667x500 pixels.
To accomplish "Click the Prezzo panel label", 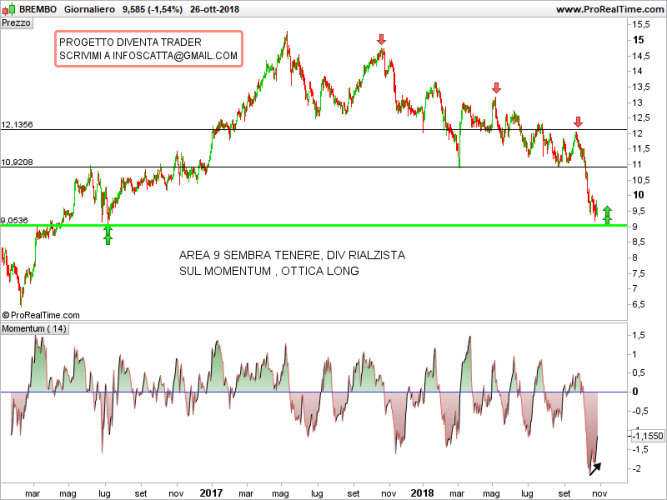I will click(16, 23).
